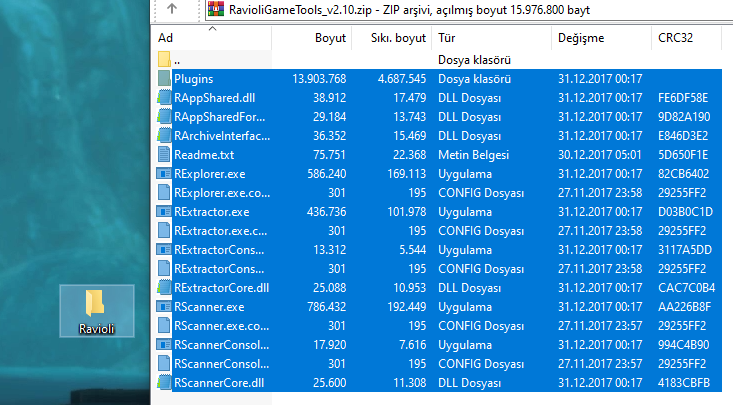The image size is (733, 405).
Task: Select the Ravioli folder on the desktop
Action: pos(97,311)
